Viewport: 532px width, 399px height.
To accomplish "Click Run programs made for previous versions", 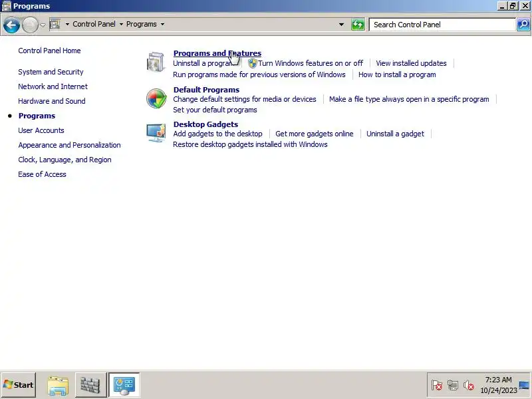I will pos(259,74).
